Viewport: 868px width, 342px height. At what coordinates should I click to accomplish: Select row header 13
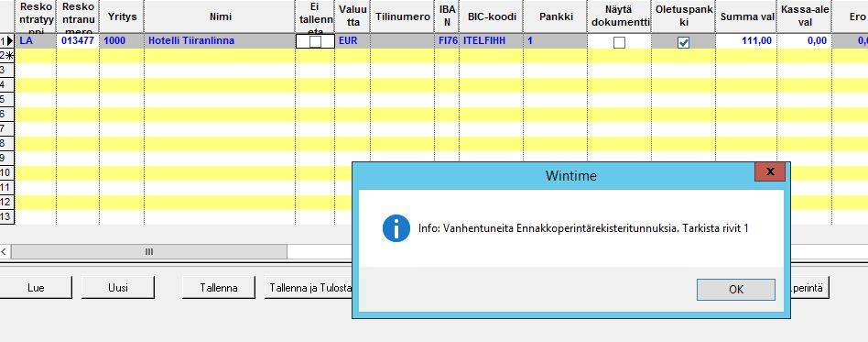[x=7, y=216]
